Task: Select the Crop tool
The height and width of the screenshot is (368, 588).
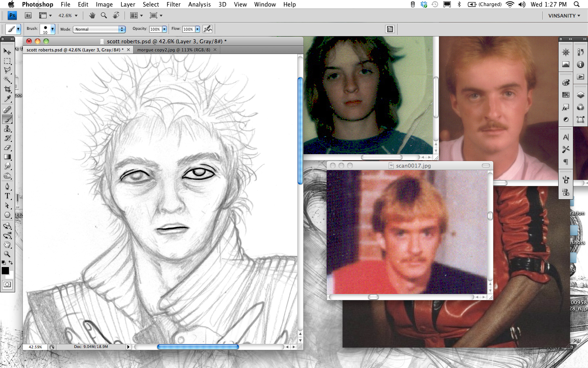Action: point(7,89)
